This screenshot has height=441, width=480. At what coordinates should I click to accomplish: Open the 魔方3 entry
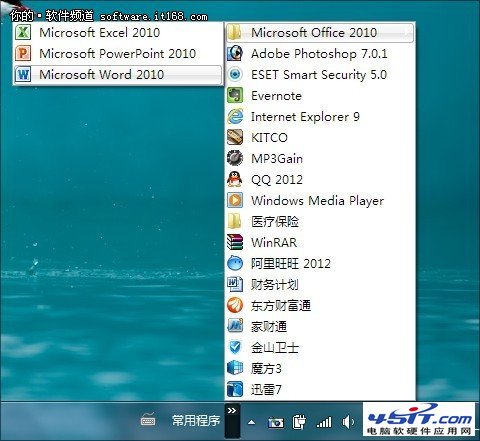pyautogui.click(x=320, y=368)
